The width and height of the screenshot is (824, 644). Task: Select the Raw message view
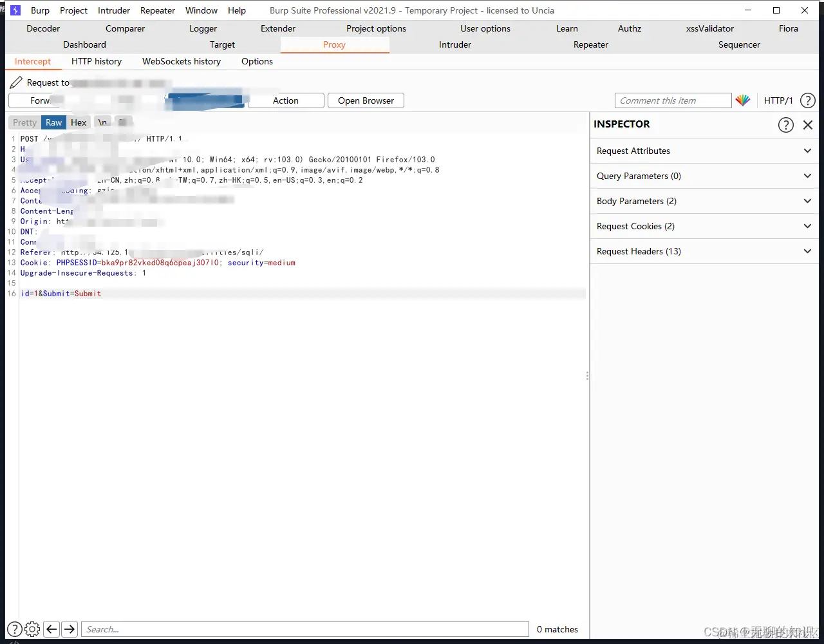[54, 122]
